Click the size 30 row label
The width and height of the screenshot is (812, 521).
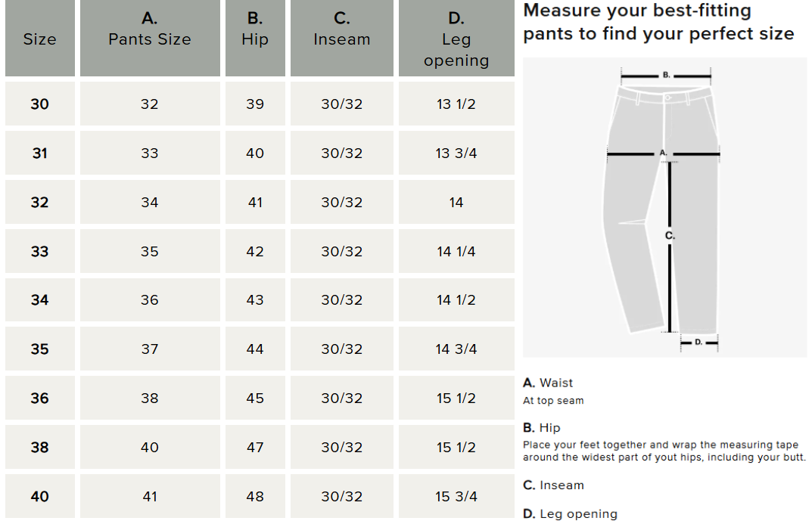[39, 104]
